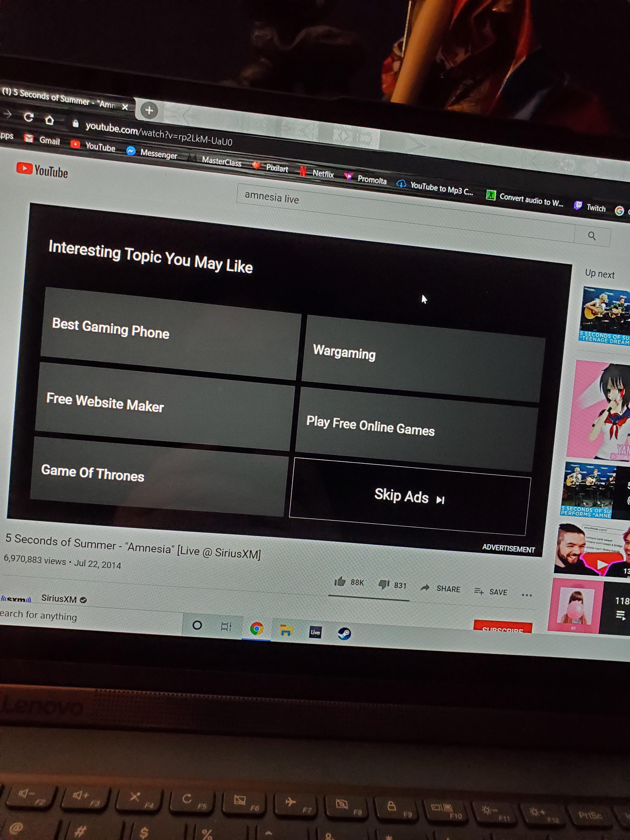Open the three-dot more actions menu
The height and width of the screenshot is (840, 630).
pos(527,595)
